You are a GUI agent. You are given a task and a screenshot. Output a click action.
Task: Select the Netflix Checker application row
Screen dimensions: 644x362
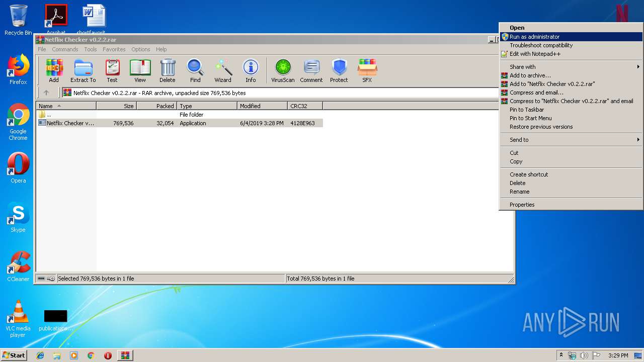[x=180, y=123]
